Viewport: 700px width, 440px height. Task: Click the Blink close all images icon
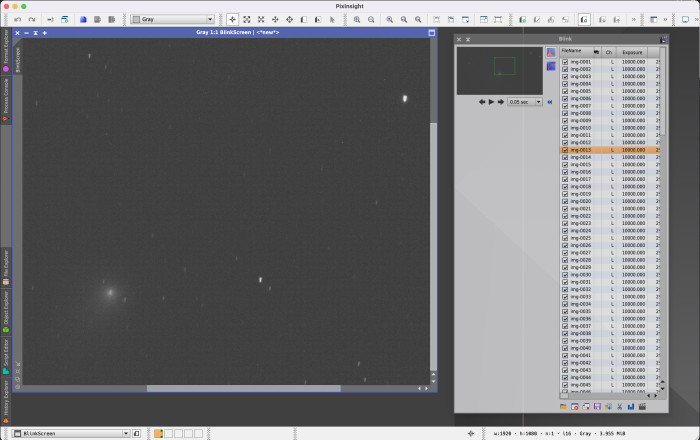[586, 407]
